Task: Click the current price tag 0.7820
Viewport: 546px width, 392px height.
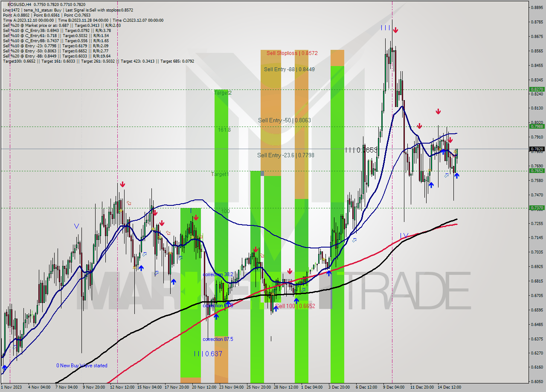Action: (537, 149)
